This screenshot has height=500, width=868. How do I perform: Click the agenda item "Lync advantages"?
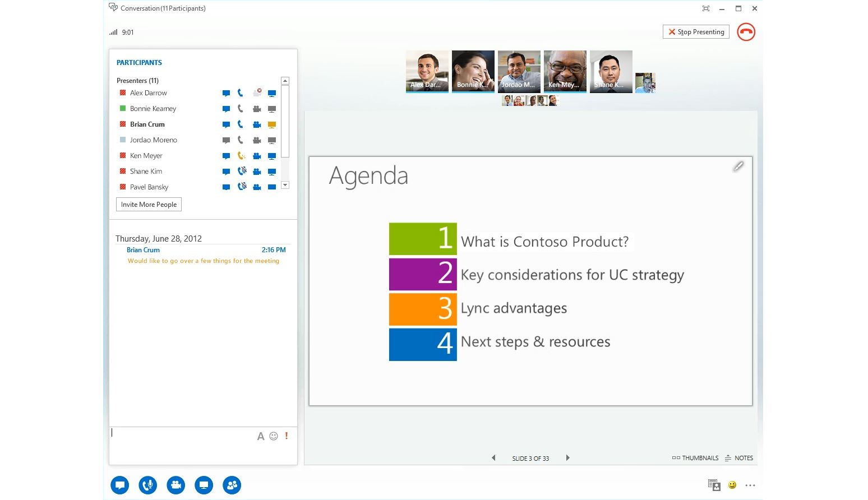(x=514, y=308)
